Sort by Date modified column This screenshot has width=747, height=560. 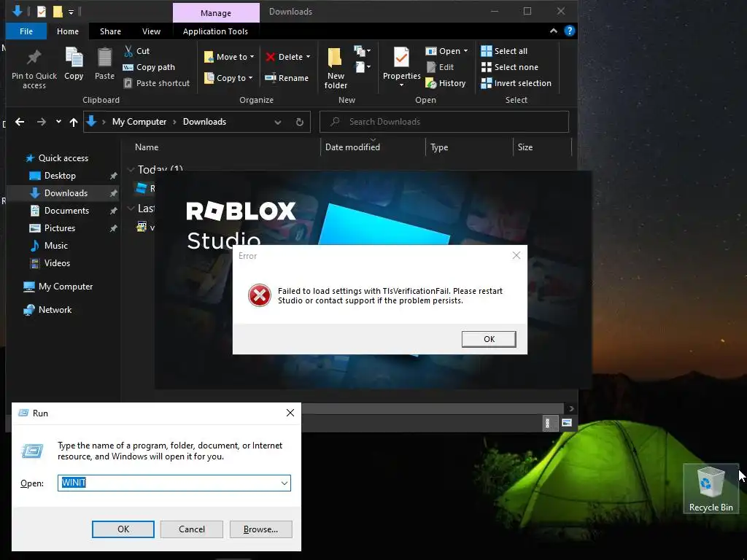click(x=352, y=147)
